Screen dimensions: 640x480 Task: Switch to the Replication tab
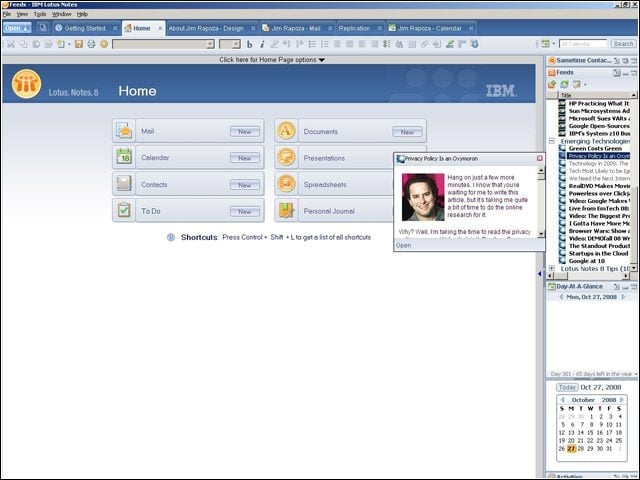(x=354, y=28)
